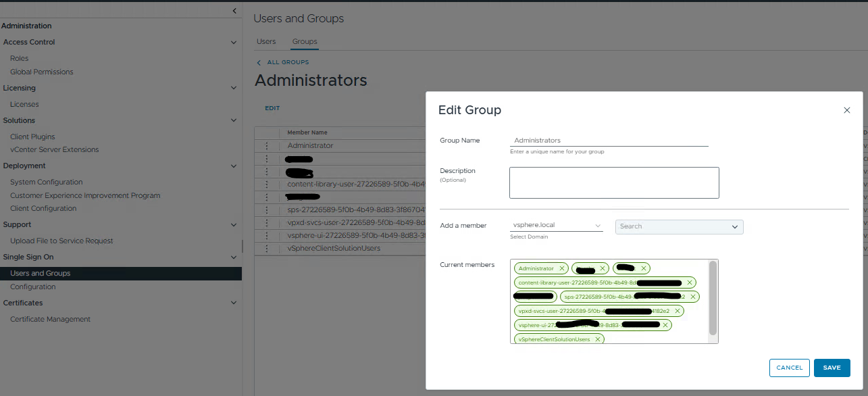Click the current members list scrollbar

(713, 297)
